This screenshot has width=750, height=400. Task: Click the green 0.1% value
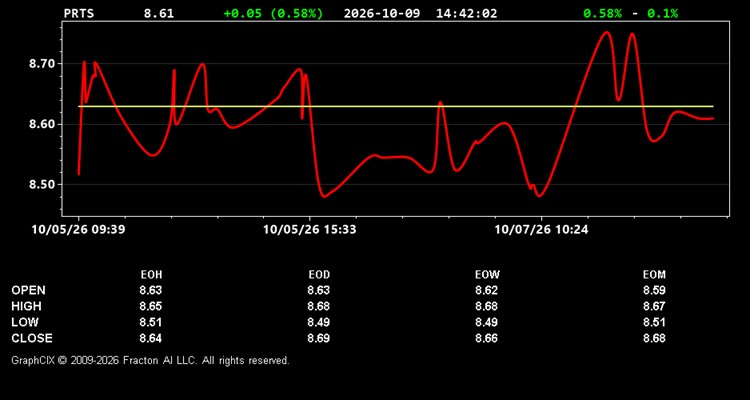662,13
